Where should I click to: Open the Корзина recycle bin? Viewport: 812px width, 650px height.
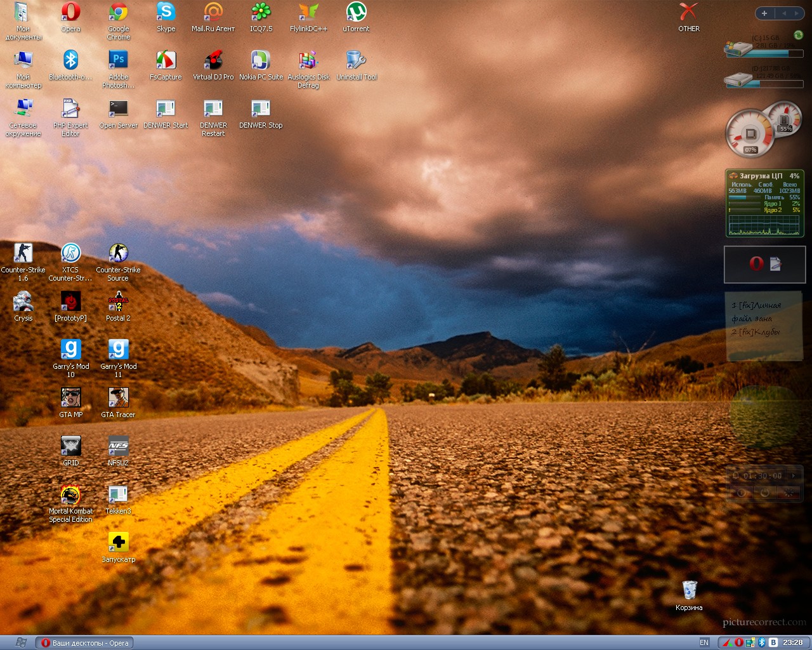click(x=689, y=590)
